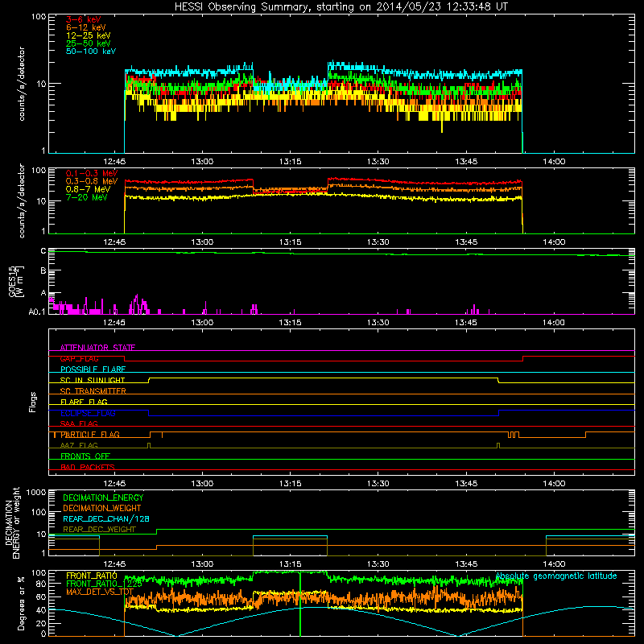Viewport: 644px width, 644px height.
Task: Select the 3-6 keV legend label
Action: pos(84,19)
